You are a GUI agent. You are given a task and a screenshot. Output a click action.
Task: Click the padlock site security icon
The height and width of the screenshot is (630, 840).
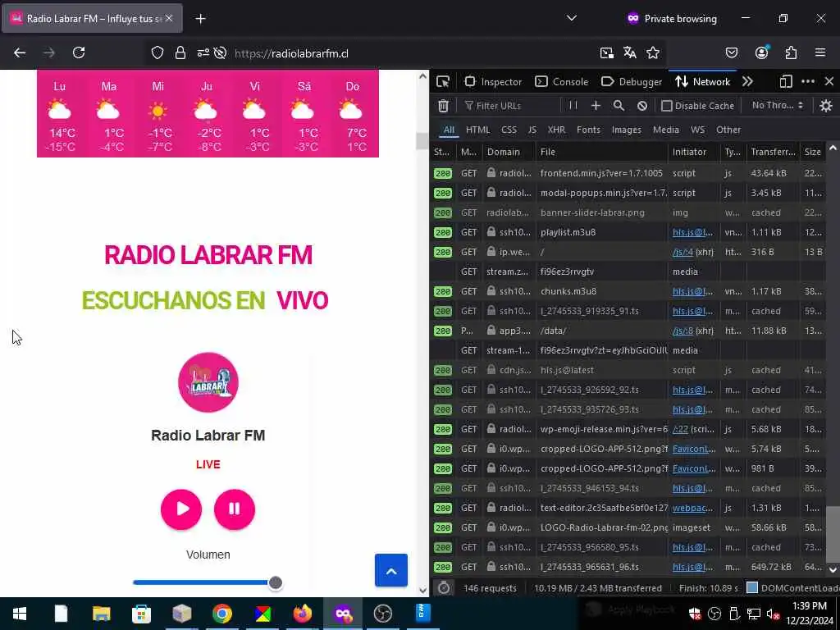point(180,53)
